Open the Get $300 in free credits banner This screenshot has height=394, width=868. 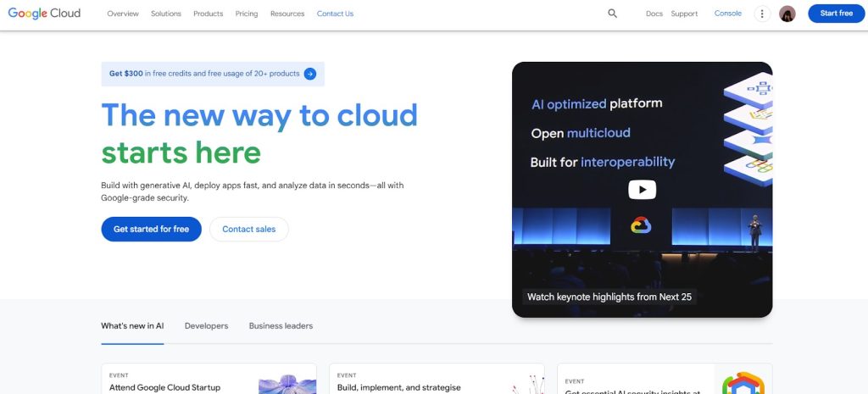coord(213,74)
